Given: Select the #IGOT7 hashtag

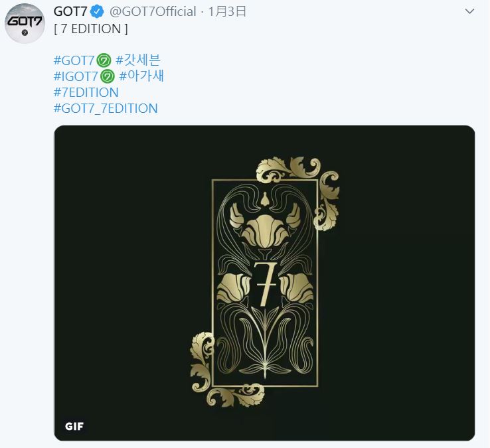Looking at the screenshot, I should [76, 76].
